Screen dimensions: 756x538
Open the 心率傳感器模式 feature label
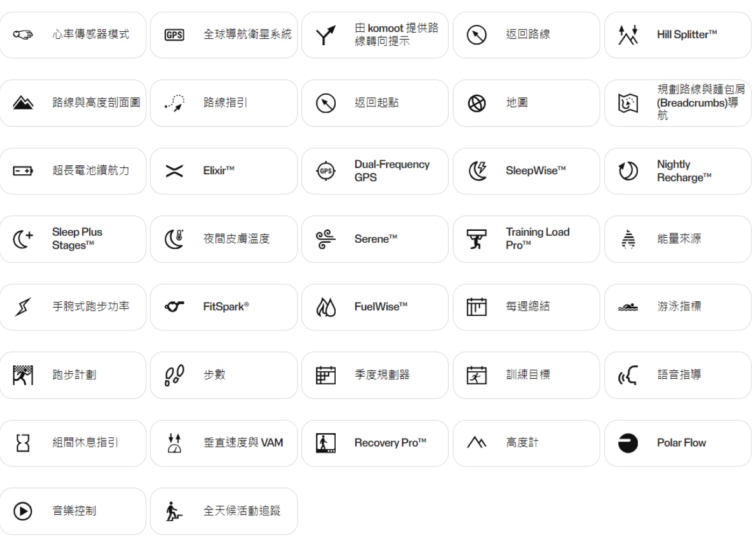click(x=90, y=34)
